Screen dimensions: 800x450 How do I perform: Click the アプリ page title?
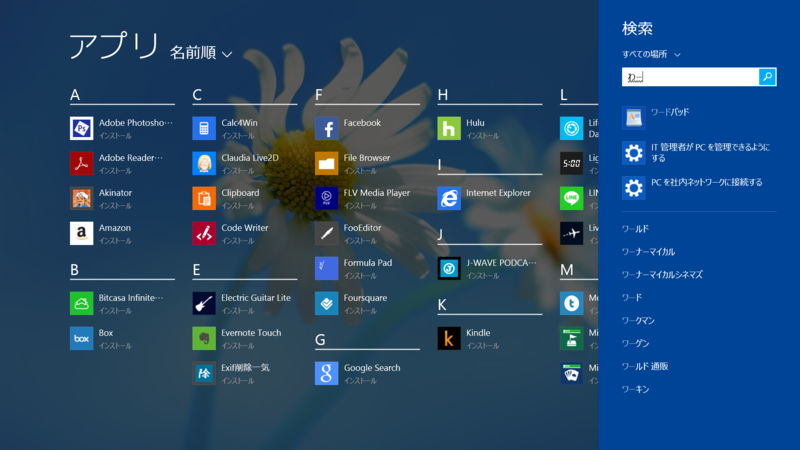click(x=114, y=46)
